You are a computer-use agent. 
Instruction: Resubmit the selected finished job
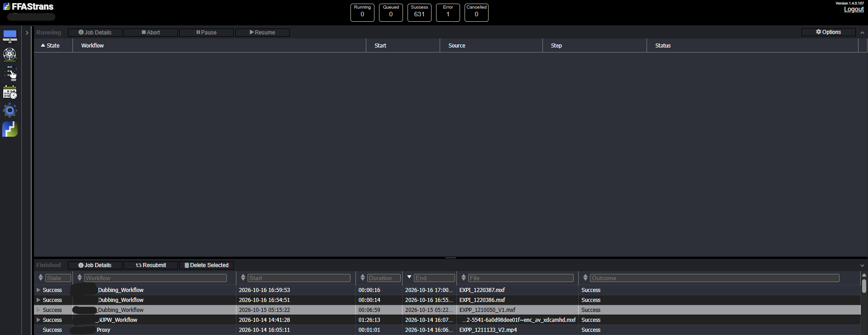151,265
